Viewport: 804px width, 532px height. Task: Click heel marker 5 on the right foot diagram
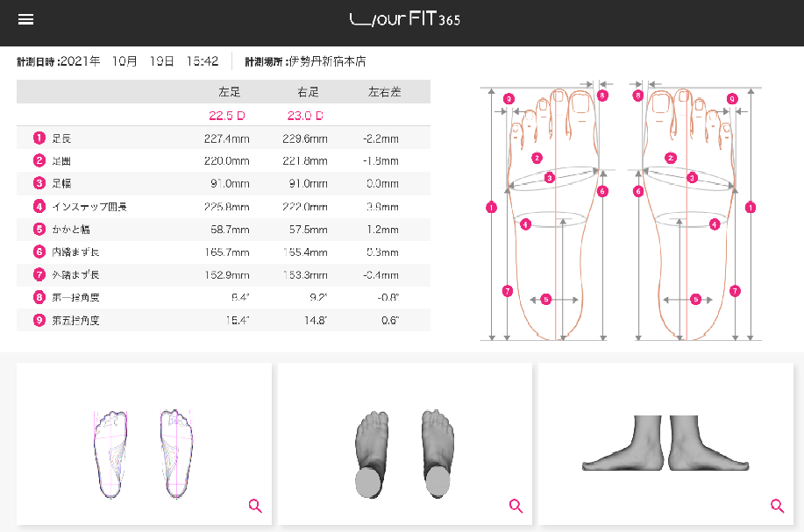tap(696, 300)
